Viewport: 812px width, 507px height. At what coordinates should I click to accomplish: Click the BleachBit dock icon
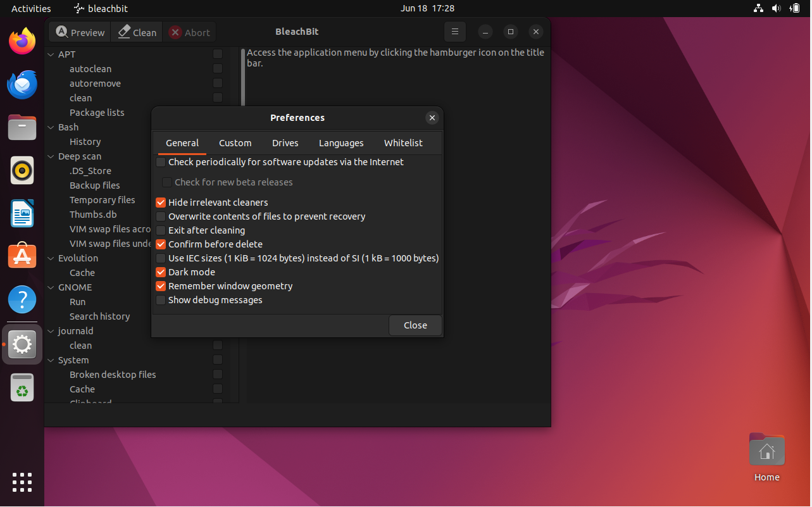point(22,344)
